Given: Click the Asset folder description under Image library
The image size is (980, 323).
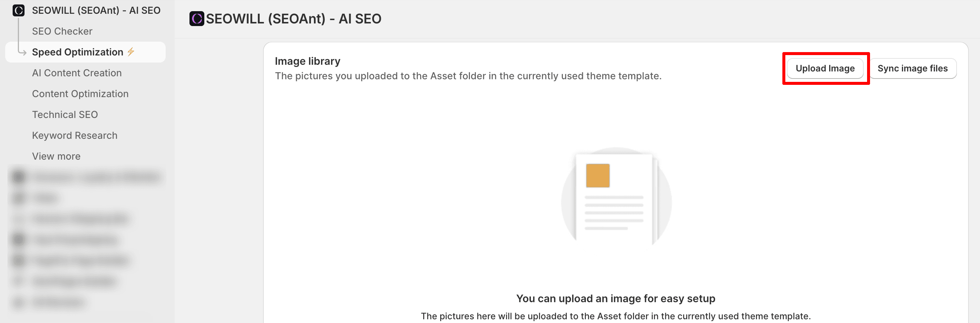Looking at the screenshot, I should [x=468, y=76].
